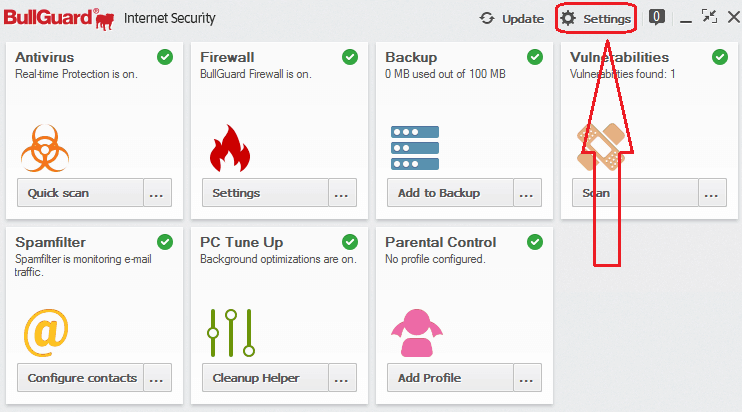742x412 pixels.
Task: Click the Spamfilter @ icon
Action: pos(46,333)
